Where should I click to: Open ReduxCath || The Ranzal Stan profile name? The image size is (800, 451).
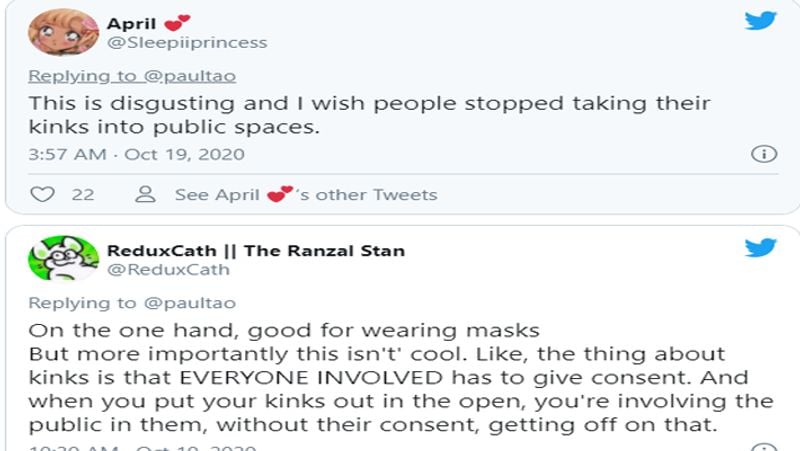coord(256,250)
